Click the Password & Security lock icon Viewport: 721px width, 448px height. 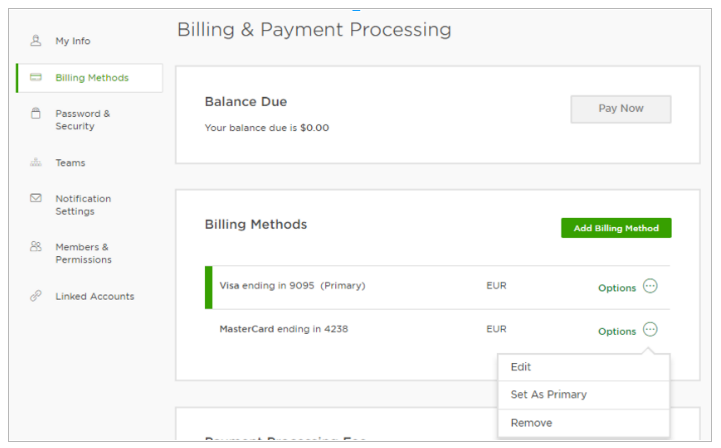36,114
